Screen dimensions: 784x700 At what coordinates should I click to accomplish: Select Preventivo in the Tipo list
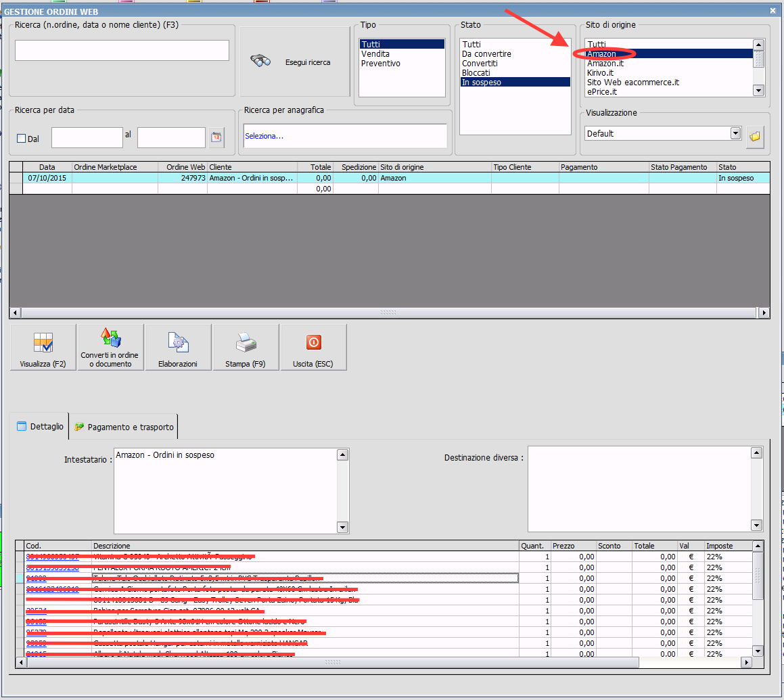(x=380, y=64)
